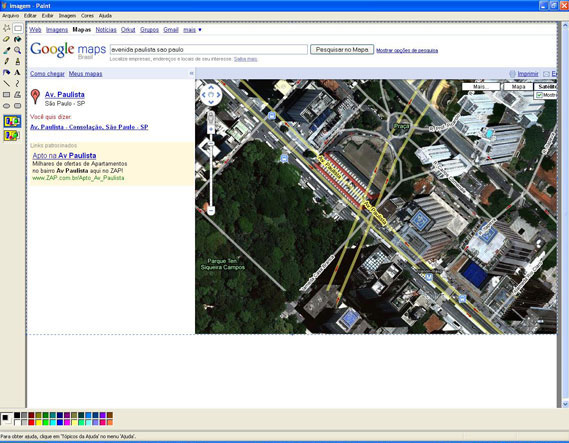This screenshot has width=569, height=443.
Task: Click the map search input field
Action: coord(209,50)
